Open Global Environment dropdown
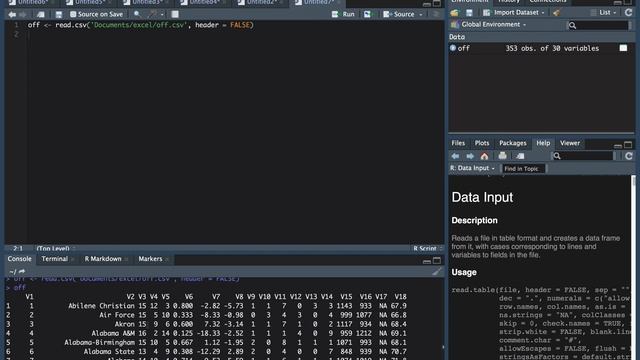Screen dimensions: 640x360 489,24
